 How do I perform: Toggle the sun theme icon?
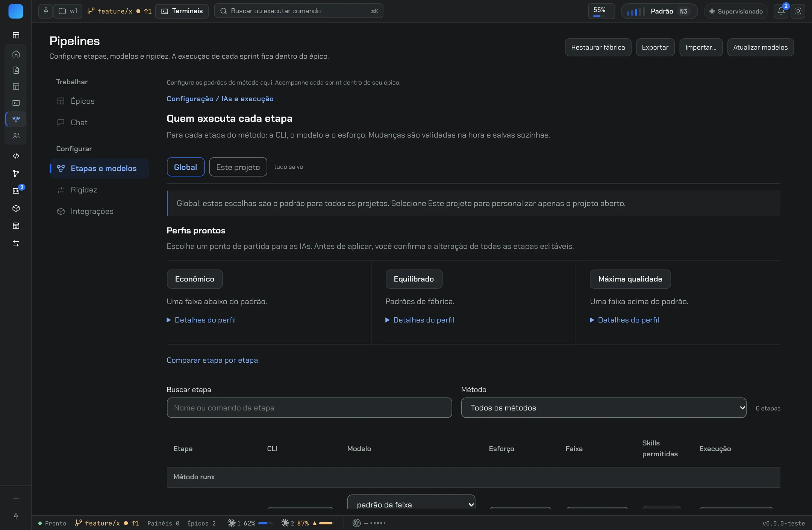[x=798, y=11]
